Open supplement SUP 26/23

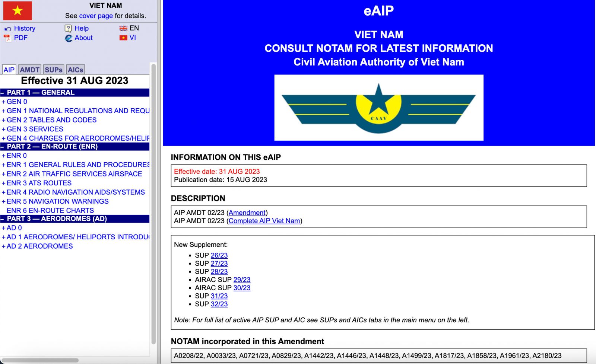coord(219,255)
